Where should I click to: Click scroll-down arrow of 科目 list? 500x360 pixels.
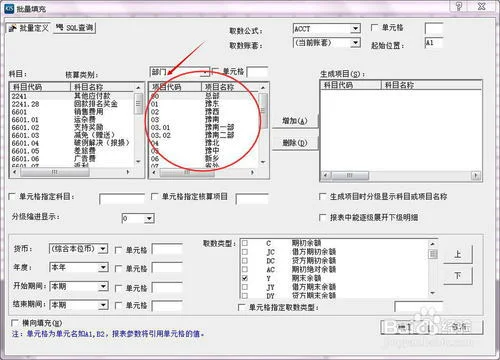pos(139,162)
